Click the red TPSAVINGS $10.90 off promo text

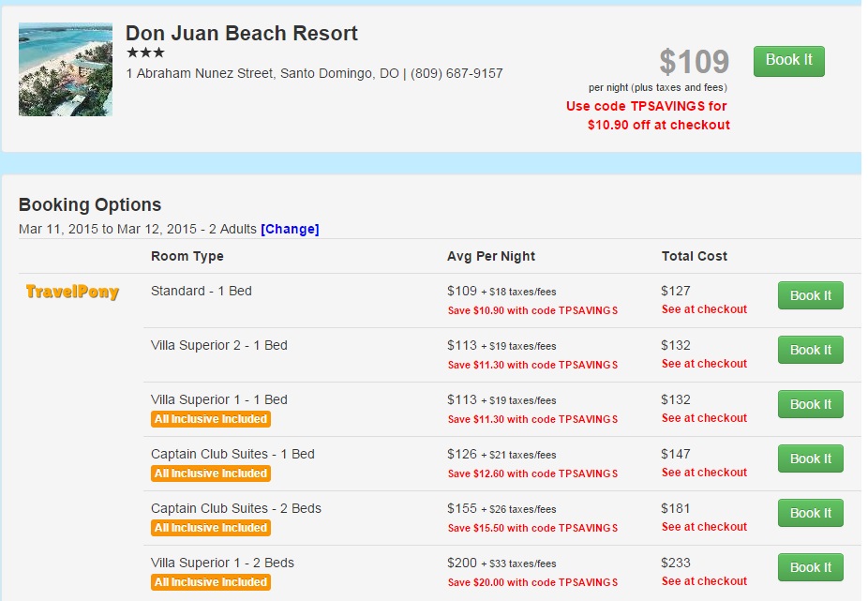(x=647, y=115)
